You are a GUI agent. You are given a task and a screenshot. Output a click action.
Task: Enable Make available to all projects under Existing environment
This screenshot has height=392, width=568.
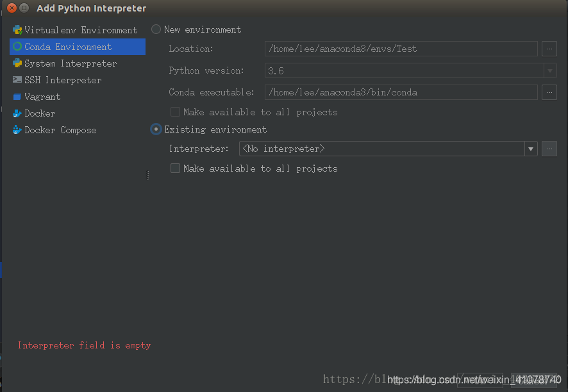[175, 168]
